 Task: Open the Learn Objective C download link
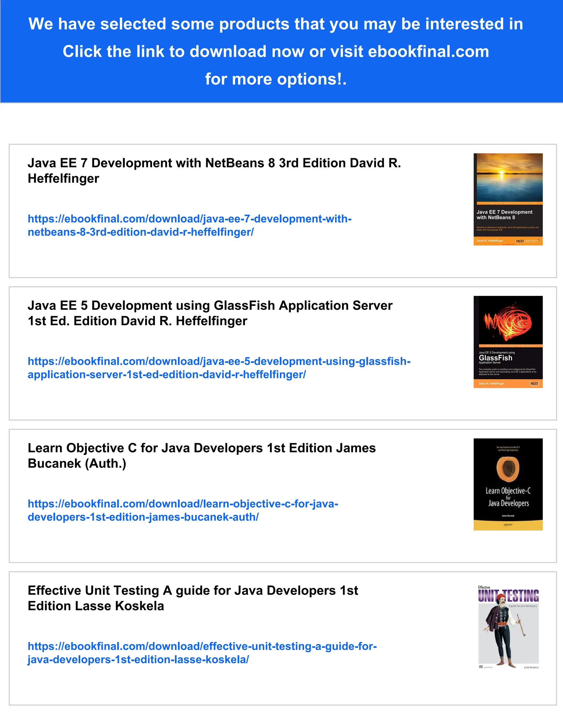click(183, 510)
